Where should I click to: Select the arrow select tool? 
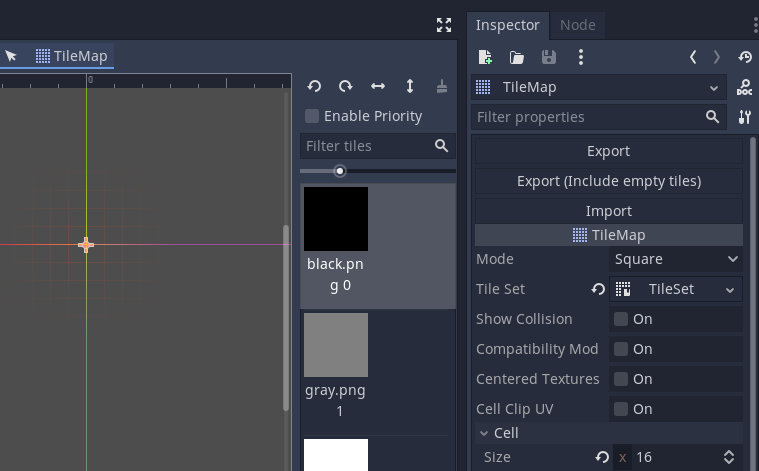click(11, 56)
